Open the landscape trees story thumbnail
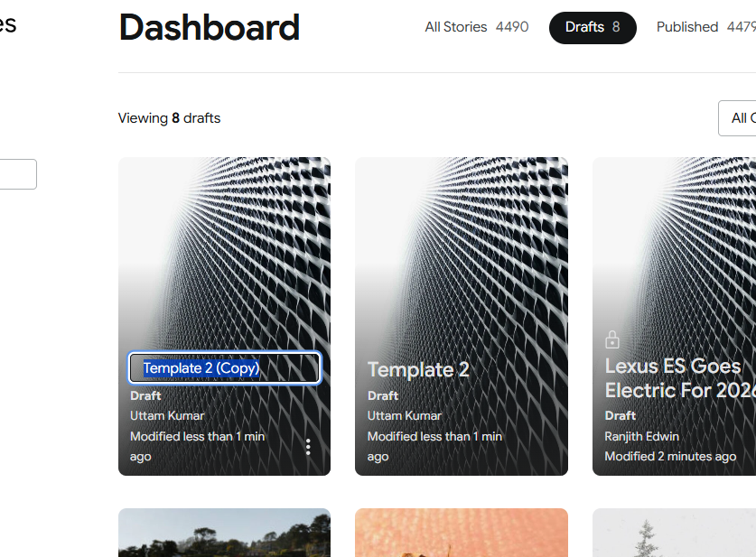756x557 pixels. 224,533
